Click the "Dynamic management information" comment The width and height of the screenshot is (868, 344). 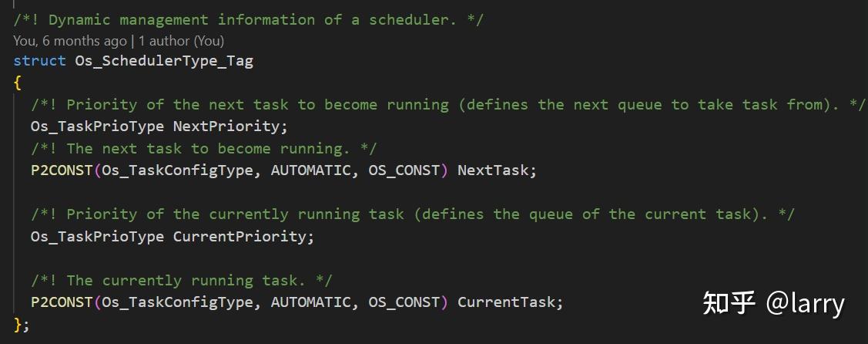point(248,19)
